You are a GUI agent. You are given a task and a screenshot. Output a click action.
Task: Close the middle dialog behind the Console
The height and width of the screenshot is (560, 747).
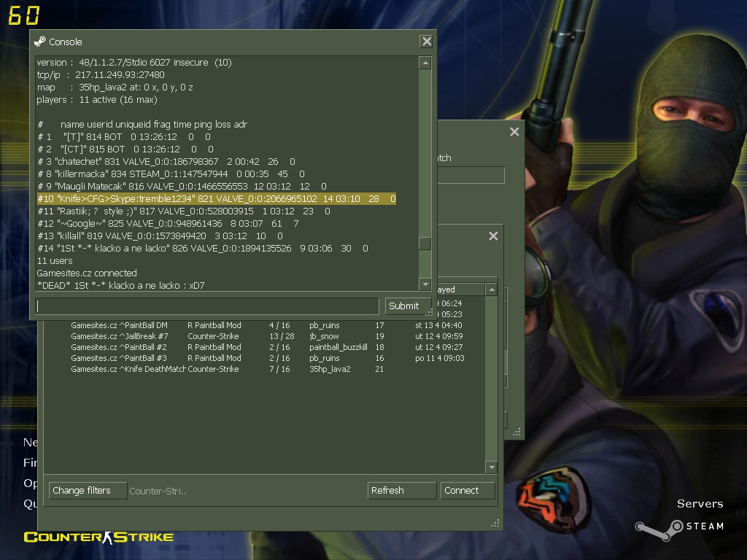coord(493,236)
